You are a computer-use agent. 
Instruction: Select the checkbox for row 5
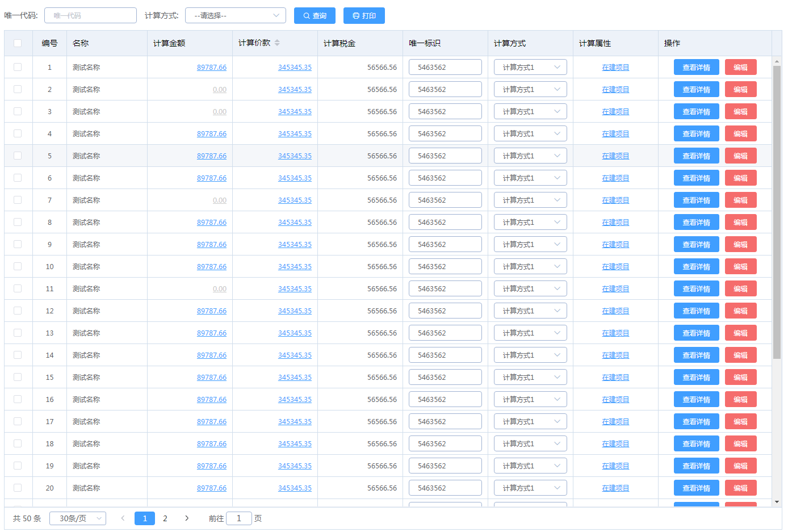[x=18, y=156]
